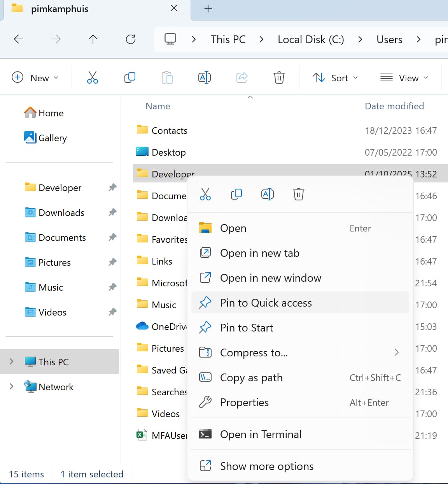Click the Rename icon in the context menu

pyautogui.click(x=268, y=194)
